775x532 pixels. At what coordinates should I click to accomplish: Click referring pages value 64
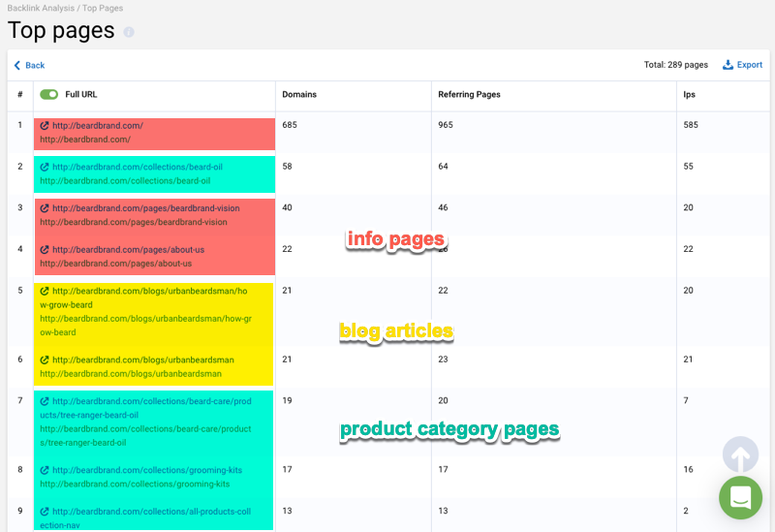coord(443,167)
